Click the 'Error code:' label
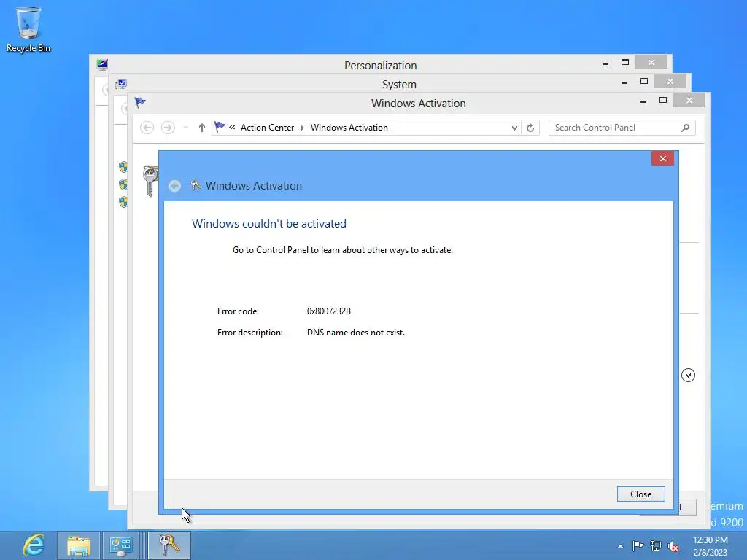Viewport: 747px width, 560px height. click(238, 311)
